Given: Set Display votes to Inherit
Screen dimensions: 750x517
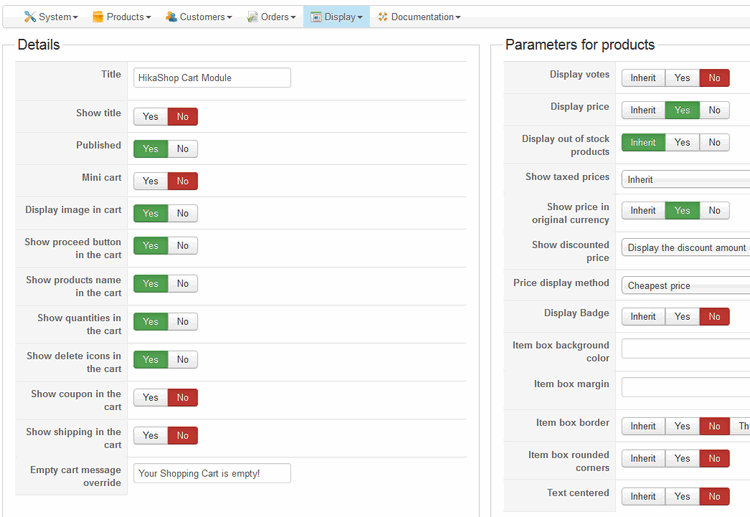Looking at the screenshot, I should click(643, 78).
